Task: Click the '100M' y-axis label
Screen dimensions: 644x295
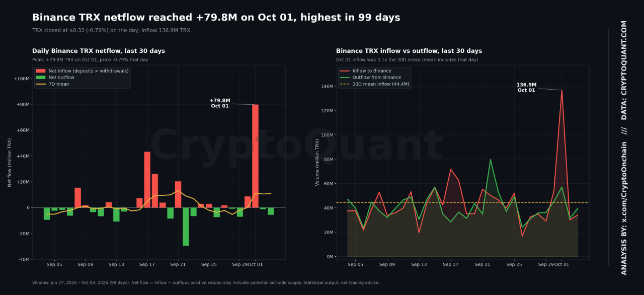Action: (327, 135)
